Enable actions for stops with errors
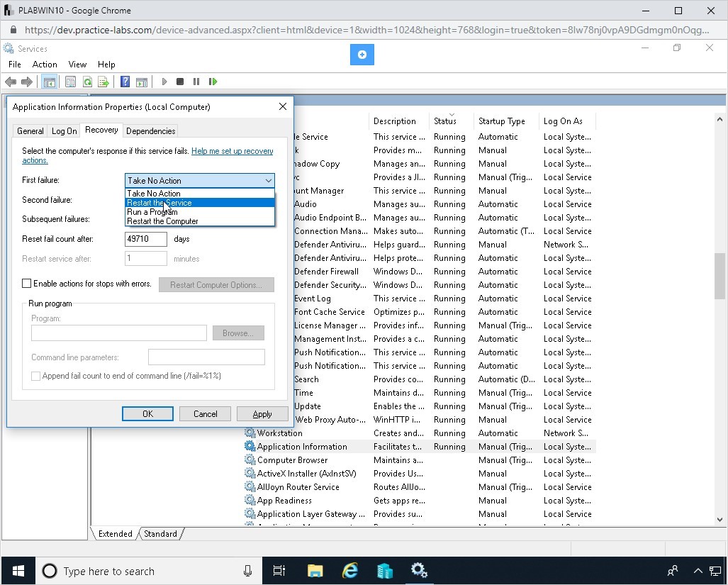 pos(27,284)
